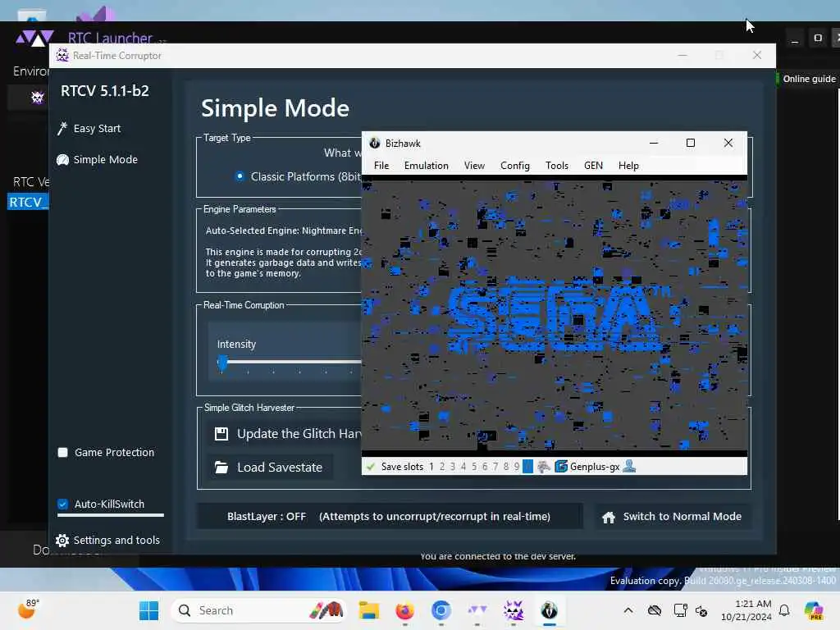
Task: Open Bizhawk Help menu
Action: click(x=628, y=166)
